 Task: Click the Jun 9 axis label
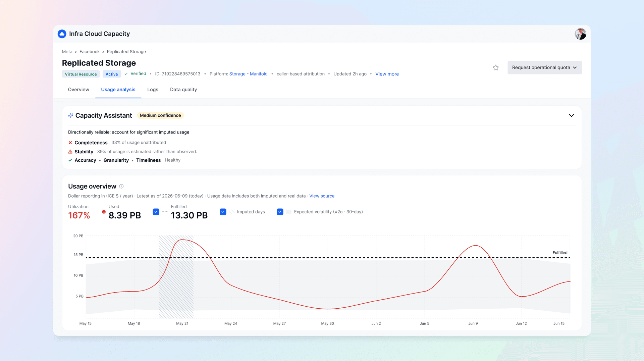473,323
